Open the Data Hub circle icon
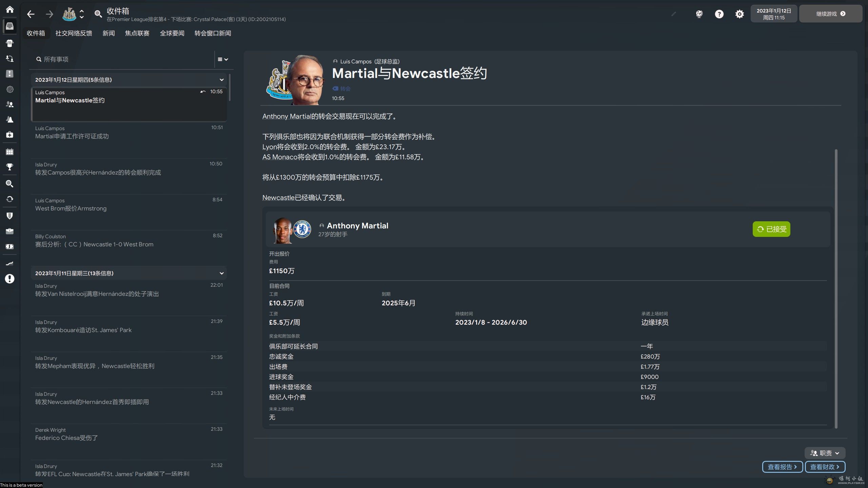This screenshot has width=868, height=488. point(9,89)
